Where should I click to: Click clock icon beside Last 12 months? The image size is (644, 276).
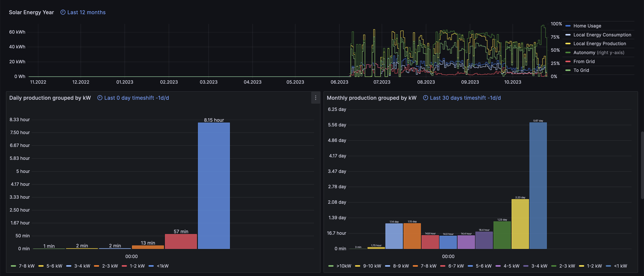[x=63, y=12]
